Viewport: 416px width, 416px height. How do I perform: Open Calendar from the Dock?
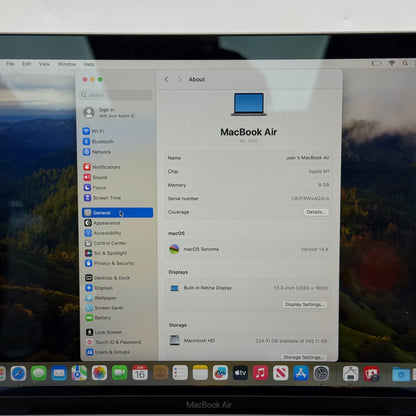140,373
